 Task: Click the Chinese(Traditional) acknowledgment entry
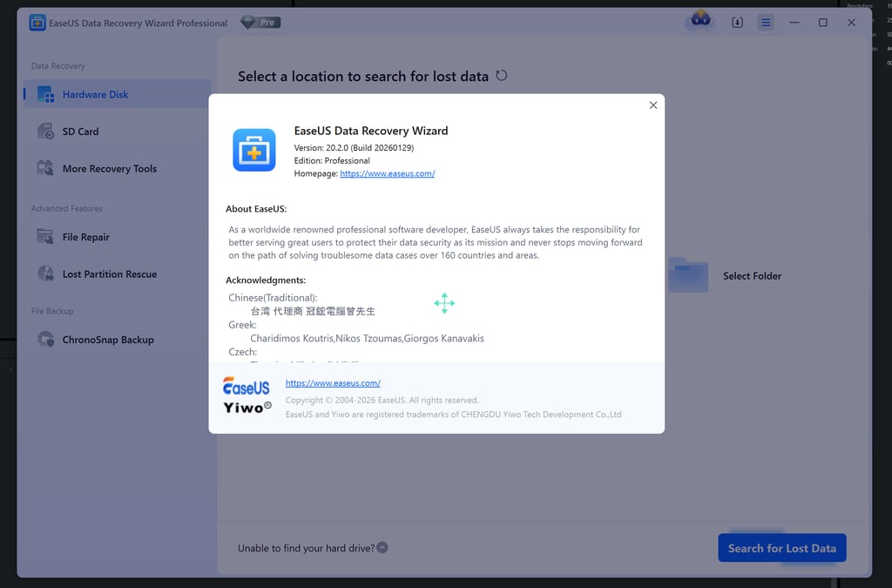(x=313, y=311)
